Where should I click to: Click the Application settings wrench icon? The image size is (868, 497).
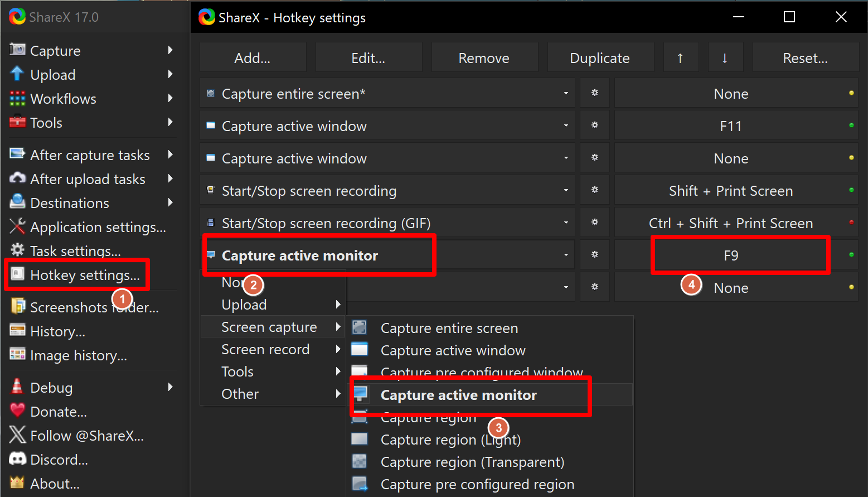(x=17, y=226)
